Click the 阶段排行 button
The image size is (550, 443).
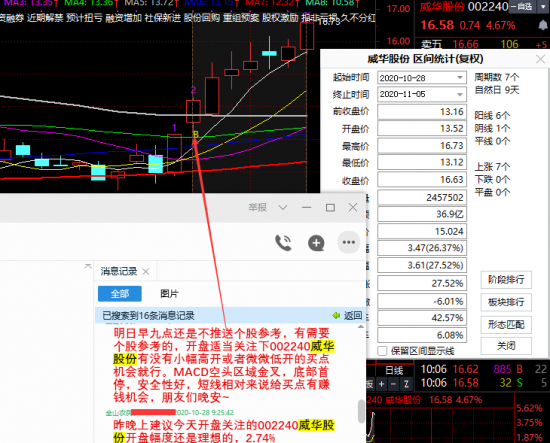(506, 280)
